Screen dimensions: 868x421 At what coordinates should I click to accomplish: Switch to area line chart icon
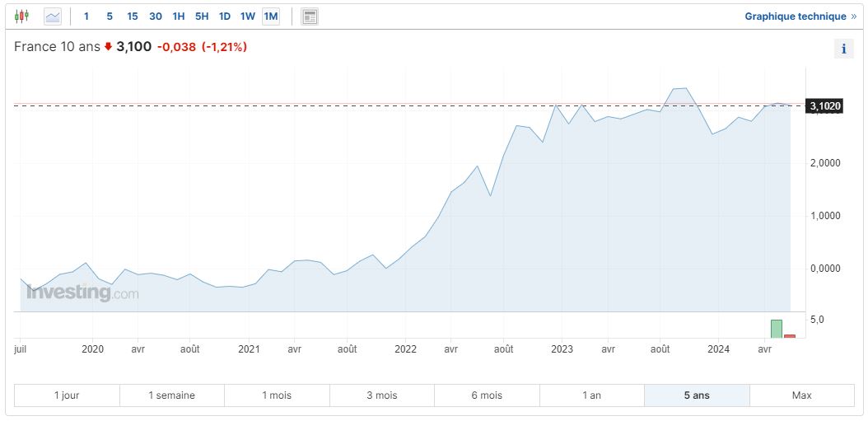point(53,16)
